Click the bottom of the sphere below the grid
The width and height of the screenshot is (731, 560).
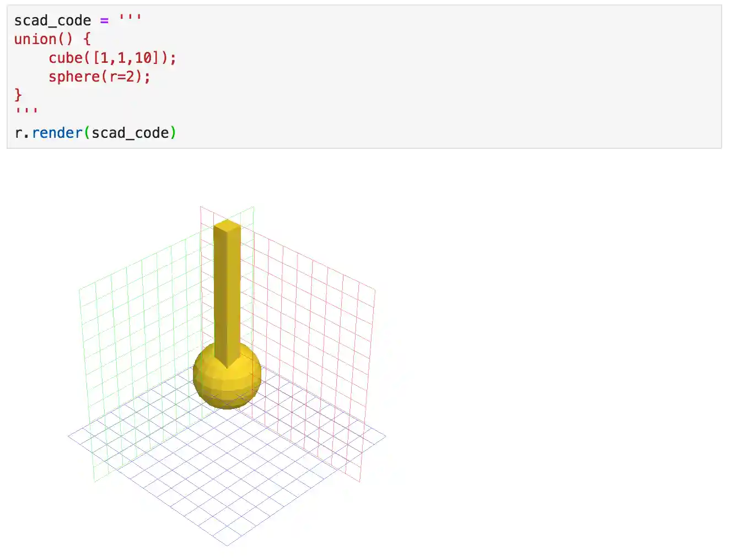pos(226,405)
